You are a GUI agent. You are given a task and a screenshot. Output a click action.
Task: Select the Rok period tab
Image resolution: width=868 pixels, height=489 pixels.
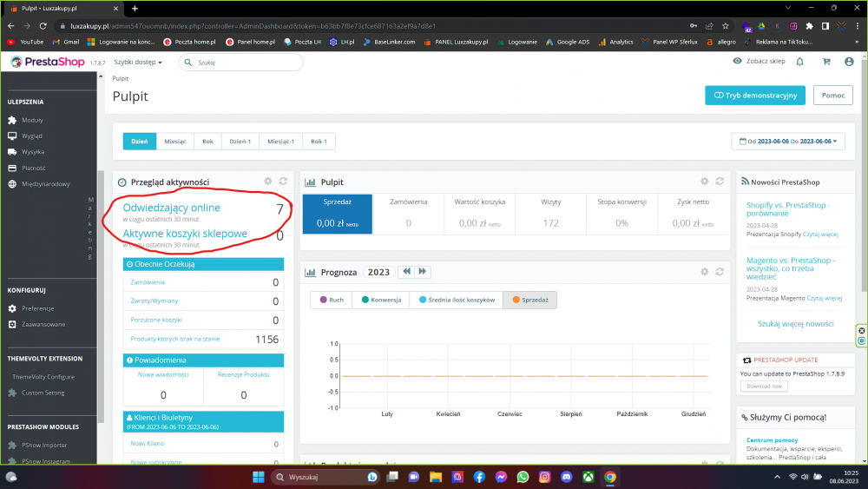[207, 142]
